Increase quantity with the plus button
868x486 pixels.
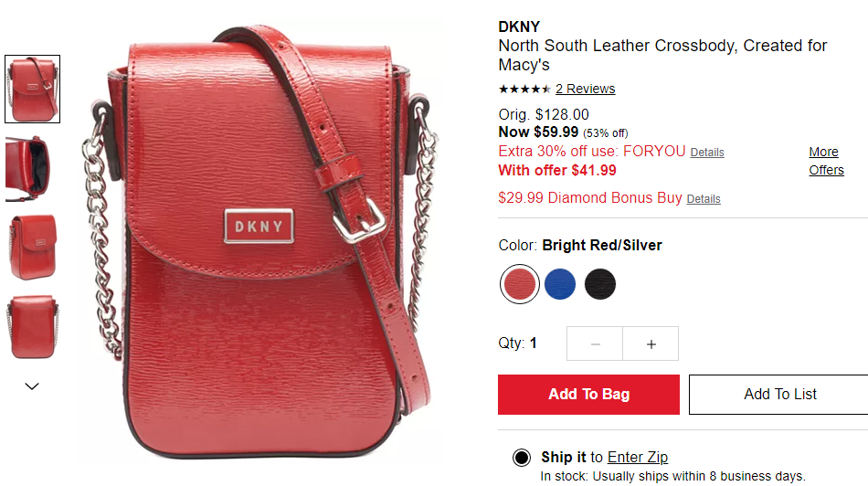point(651,343)
